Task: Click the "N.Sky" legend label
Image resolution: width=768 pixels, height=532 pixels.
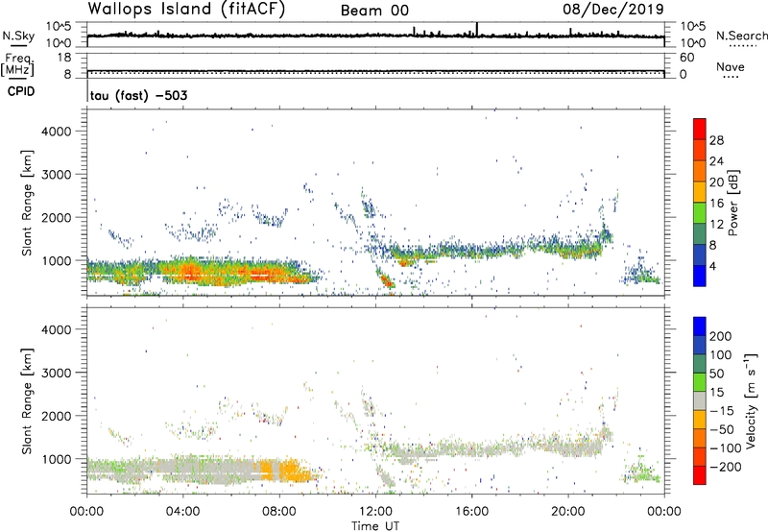Action: tap(18, 36)
